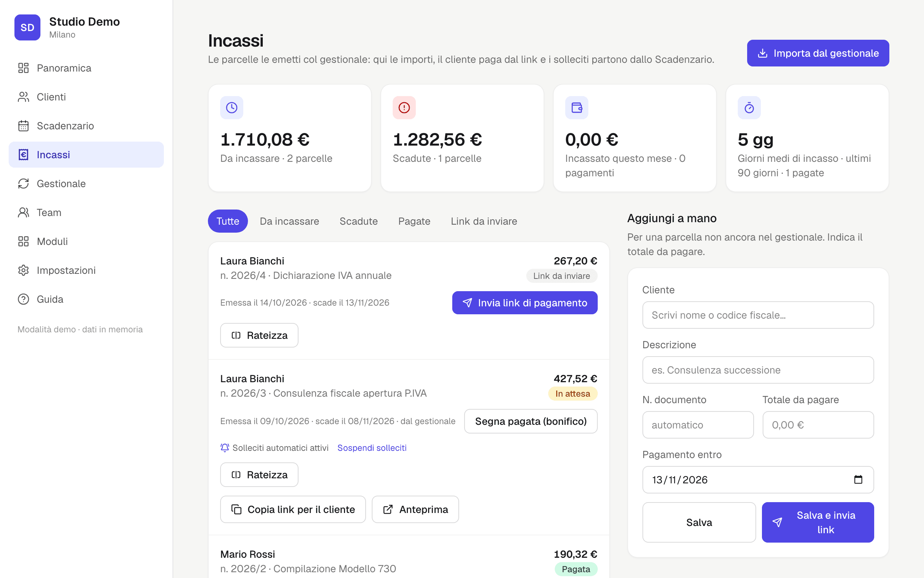Switch to the Da incassare tab
The height and width of the screenshot is (578, 924).
[289, 221]
